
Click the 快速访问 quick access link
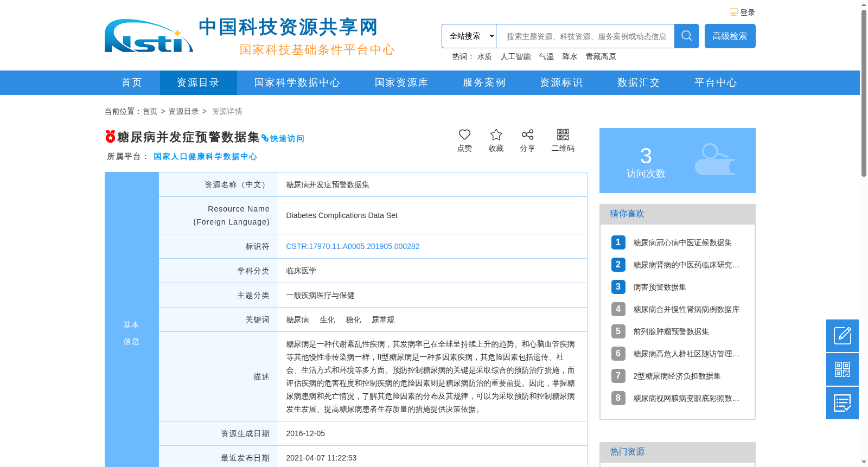(283, 138)
